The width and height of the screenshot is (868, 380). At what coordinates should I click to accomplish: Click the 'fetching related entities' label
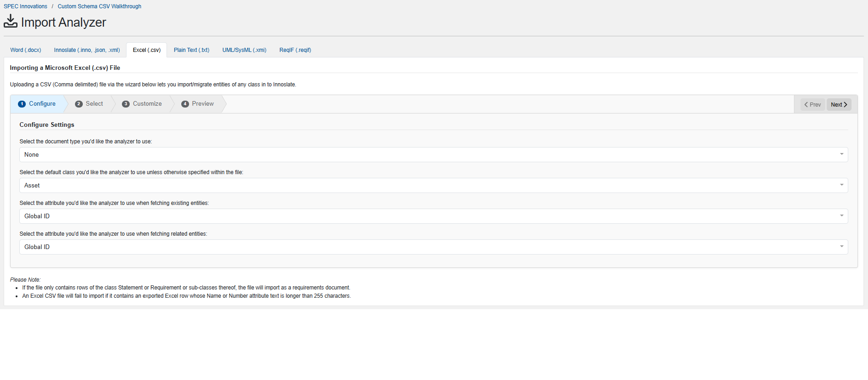point(113,234)
